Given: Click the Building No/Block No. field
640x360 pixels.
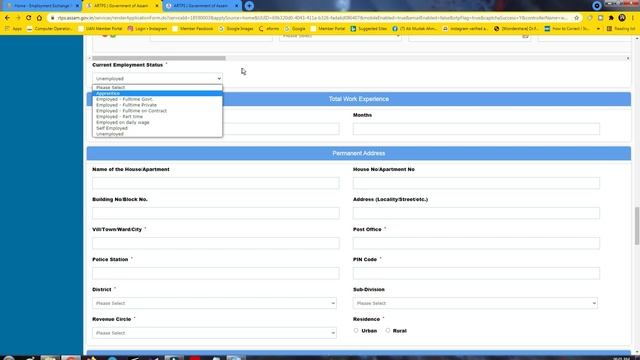Looking at the screenshot, I should 216,213.
